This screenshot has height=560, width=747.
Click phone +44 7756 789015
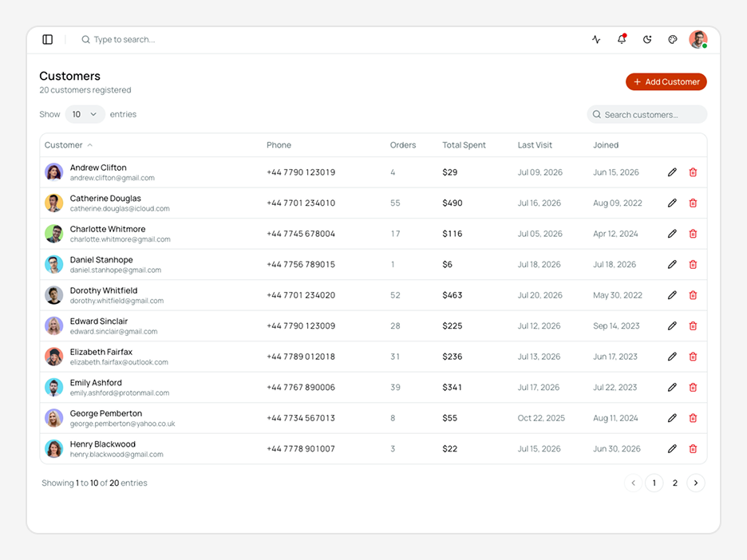click(301, 264)
